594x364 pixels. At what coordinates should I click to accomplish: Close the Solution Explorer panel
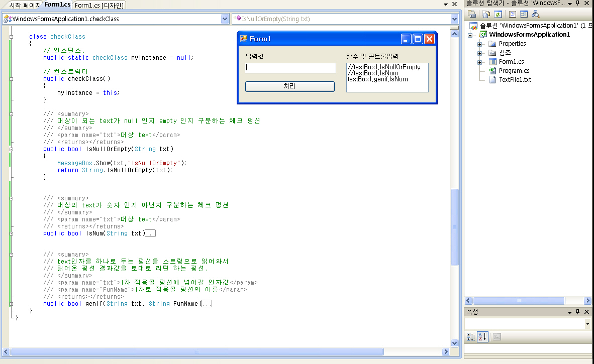point(587,3)
